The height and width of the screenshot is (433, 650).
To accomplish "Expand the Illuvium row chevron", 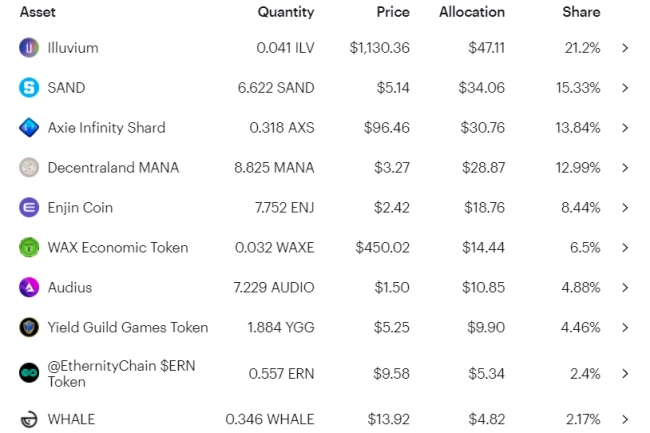I will pyautogui.click(x=625, y=48).
